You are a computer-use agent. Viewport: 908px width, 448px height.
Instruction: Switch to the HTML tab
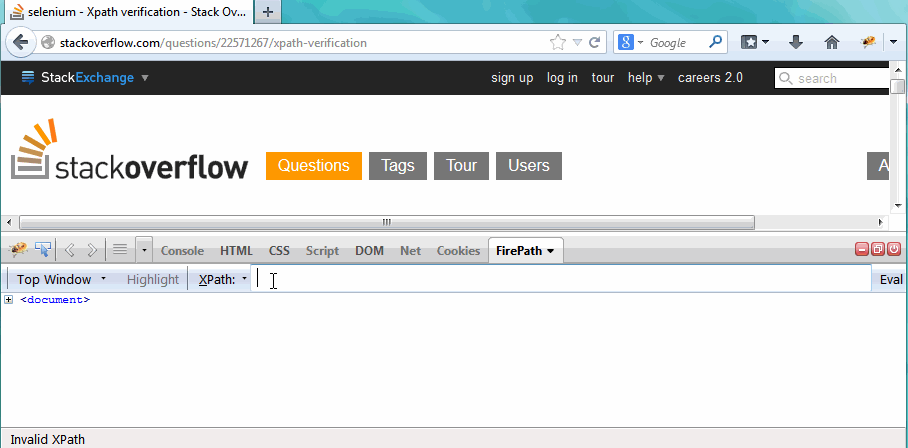[236, 251]
